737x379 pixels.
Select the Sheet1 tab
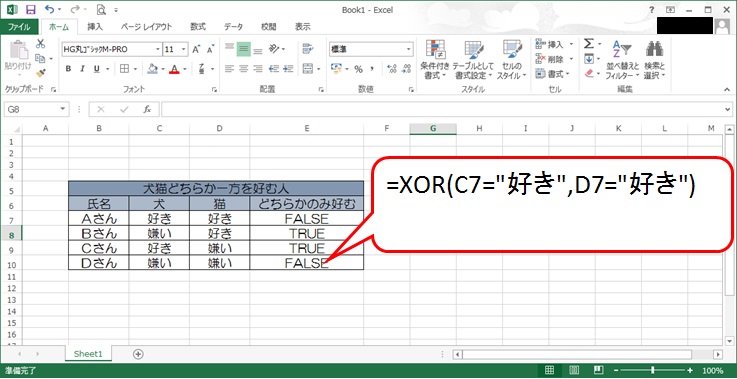point(88,354)
